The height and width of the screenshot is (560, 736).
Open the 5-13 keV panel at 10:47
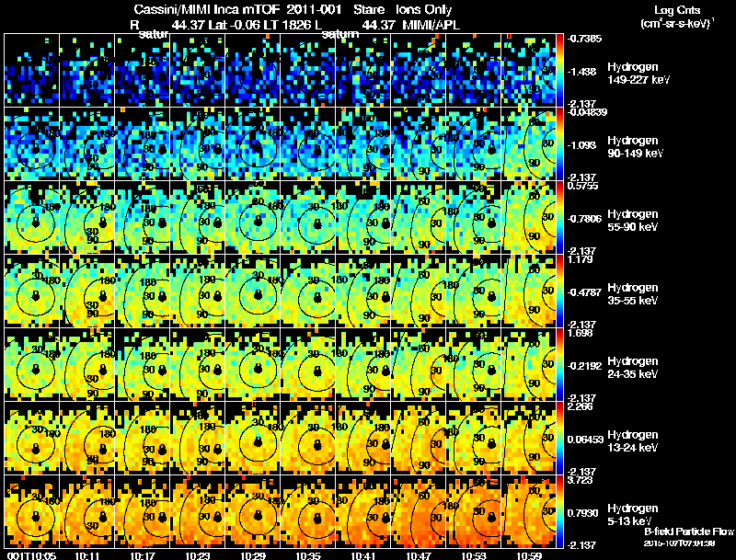coord(419,512)
